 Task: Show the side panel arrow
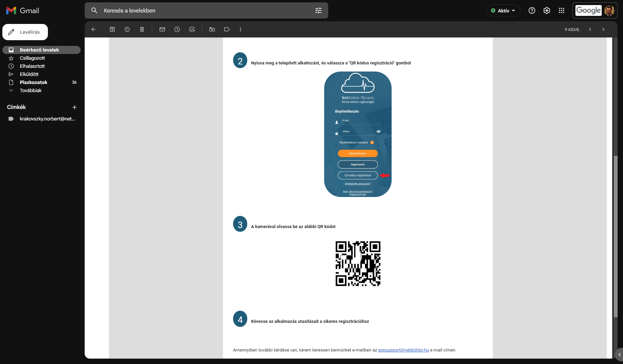619,355
